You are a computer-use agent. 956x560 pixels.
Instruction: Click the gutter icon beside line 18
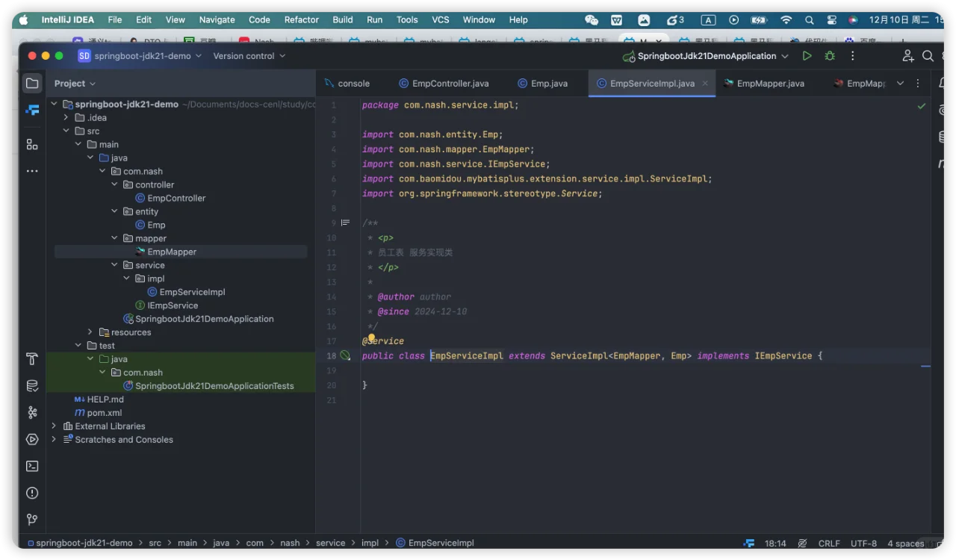tap(345, 356)
